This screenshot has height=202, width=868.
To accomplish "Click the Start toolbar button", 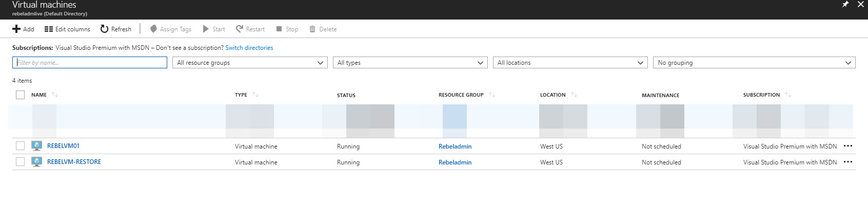I will (214, 29).
